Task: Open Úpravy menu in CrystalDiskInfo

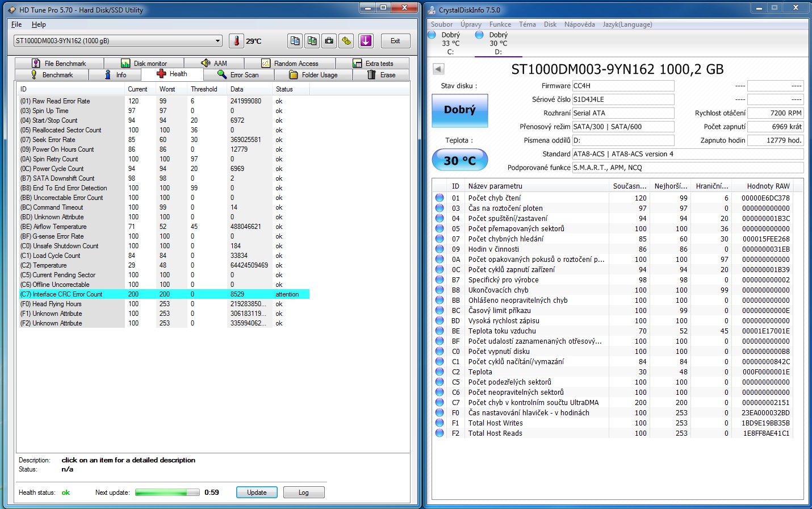Action: pos(471,24)
